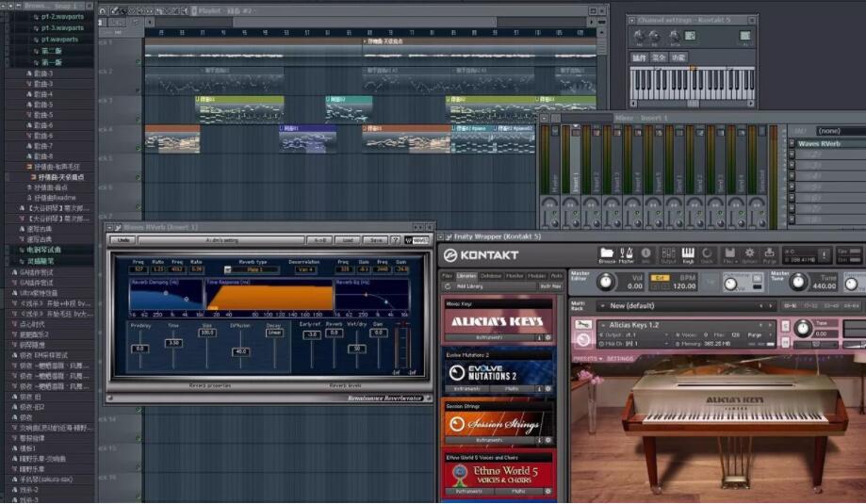Open Session Strings library gear settings
Screen dimensions: 866x504
coord(547,440)
